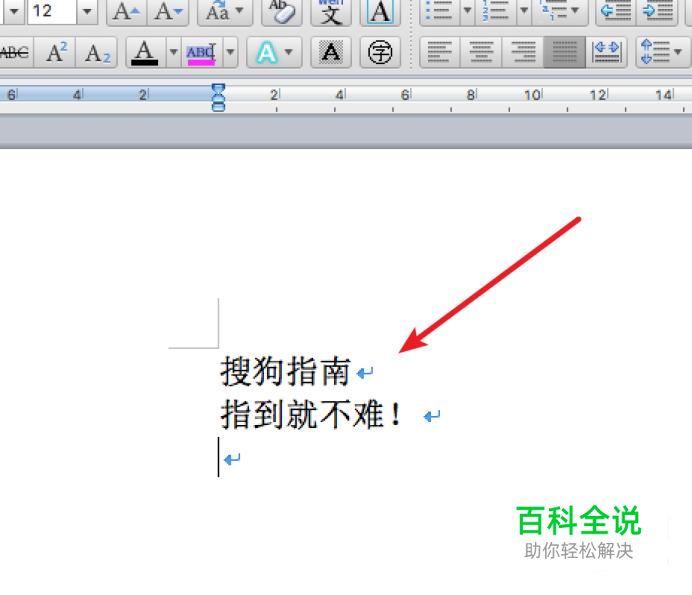
Task: Click the text 搜狗指南
Action: [x=285, y=372]
